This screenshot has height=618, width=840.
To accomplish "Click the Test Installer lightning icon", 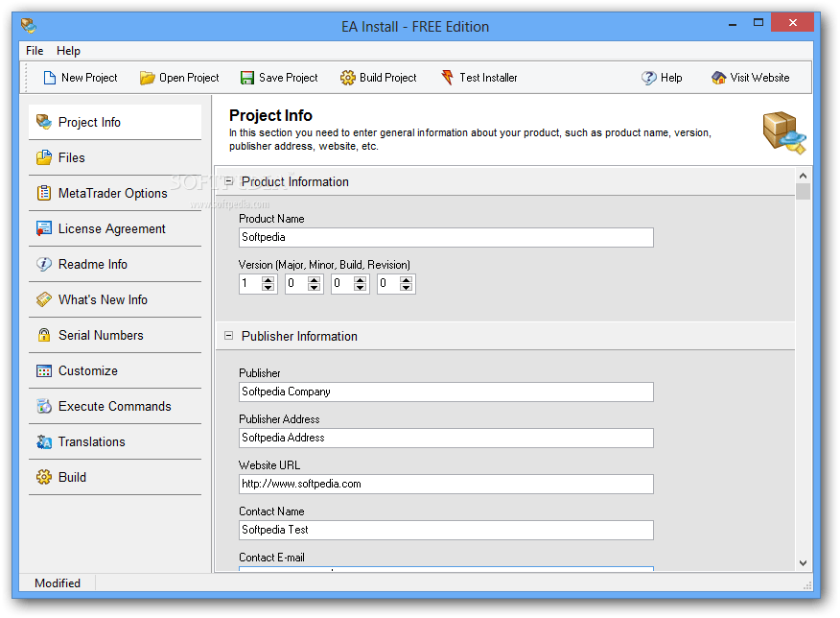I will [x=447, y=78].
